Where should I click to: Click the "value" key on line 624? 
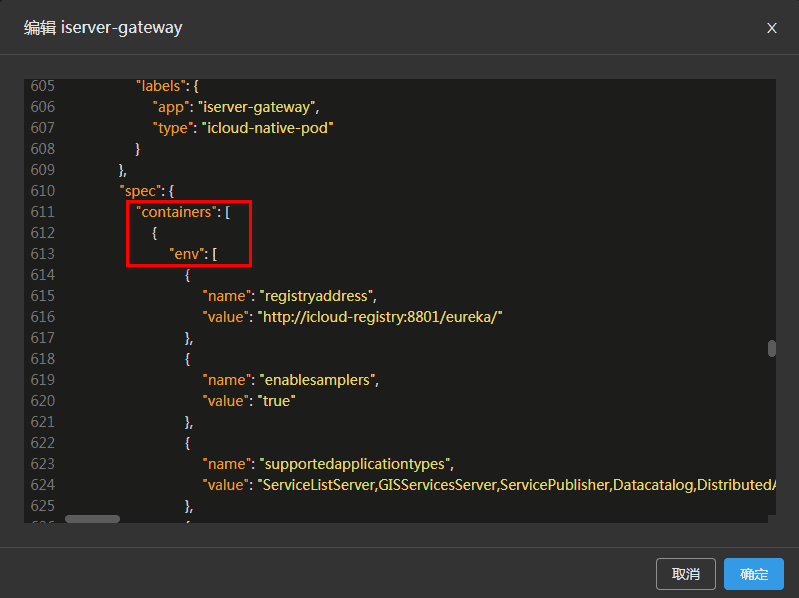[226, 485]
